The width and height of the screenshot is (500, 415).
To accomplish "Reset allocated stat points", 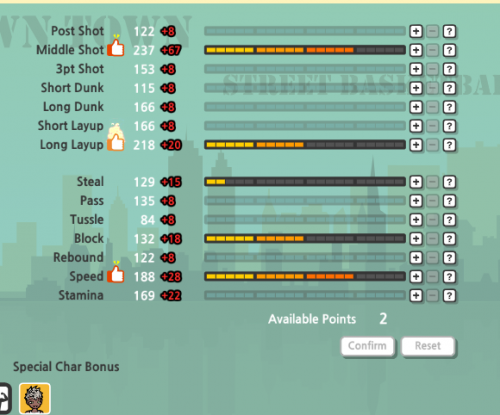I will 428,346.
